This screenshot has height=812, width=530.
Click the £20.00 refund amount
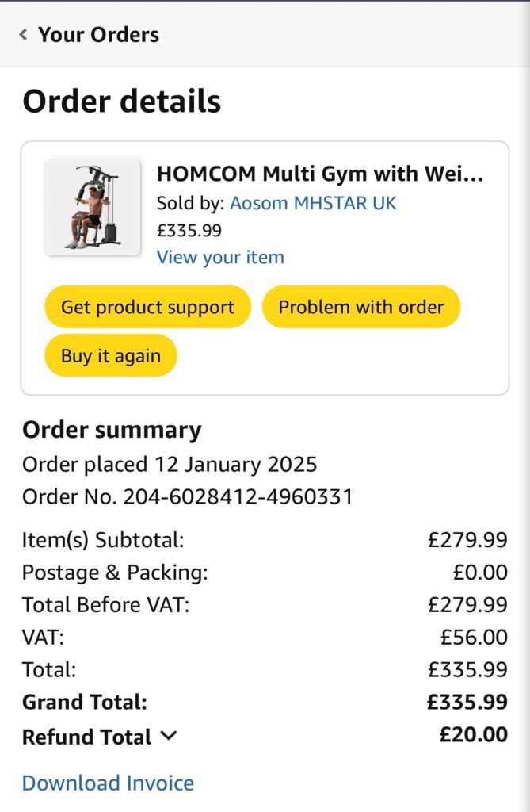coord(474,734)
